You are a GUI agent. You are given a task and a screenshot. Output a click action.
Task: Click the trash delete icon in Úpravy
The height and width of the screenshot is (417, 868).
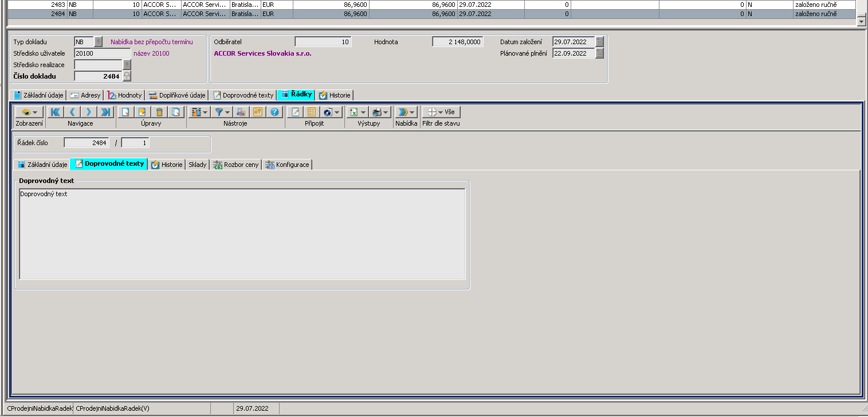(x=159, y=112)
